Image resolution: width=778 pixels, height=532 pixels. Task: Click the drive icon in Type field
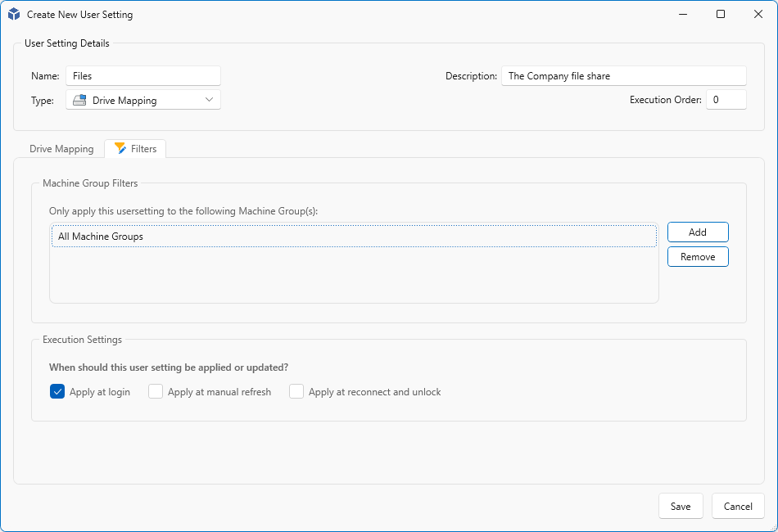pos(79,100)
